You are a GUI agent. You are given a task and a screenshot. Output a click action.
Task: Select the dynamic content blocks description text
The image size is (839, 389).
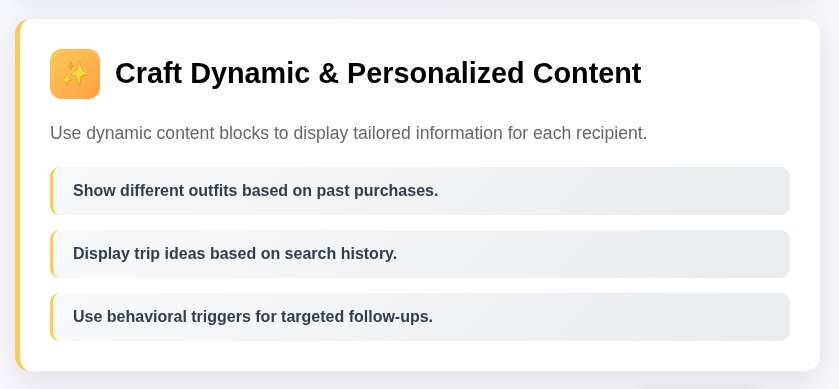point(348,133)
